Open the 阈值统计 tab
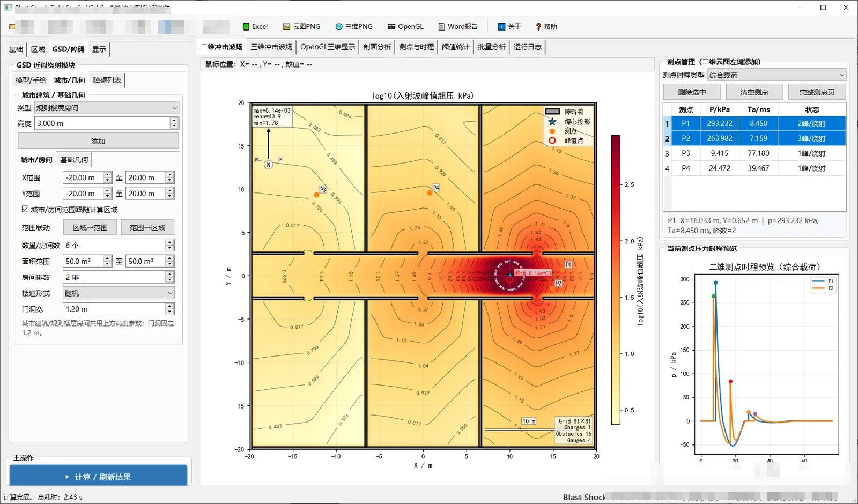Viewport: 858px width, 504px height. click(456, 47)
